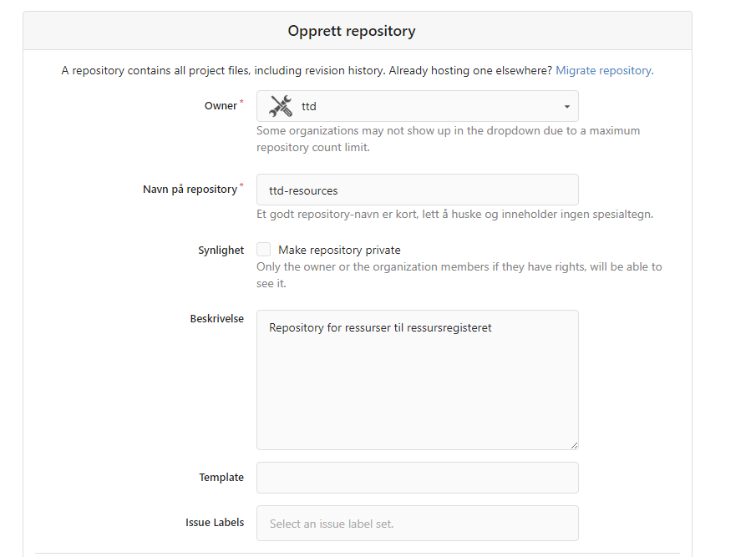Click the hint text 'Et godt repository-navn er kort'
Viewport: 756px width, 557px height.
(454, 215)
